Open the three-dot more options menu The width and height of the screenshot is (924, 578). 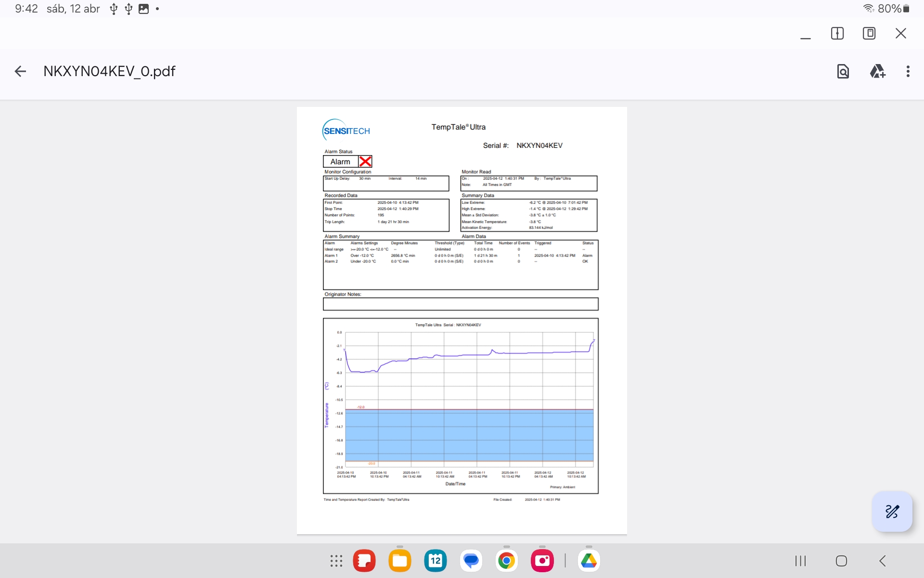(908, 72)
